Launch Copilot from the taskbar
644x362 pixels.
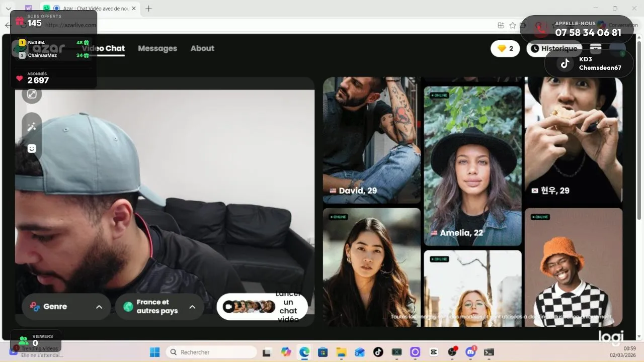[x=286, y=352]
